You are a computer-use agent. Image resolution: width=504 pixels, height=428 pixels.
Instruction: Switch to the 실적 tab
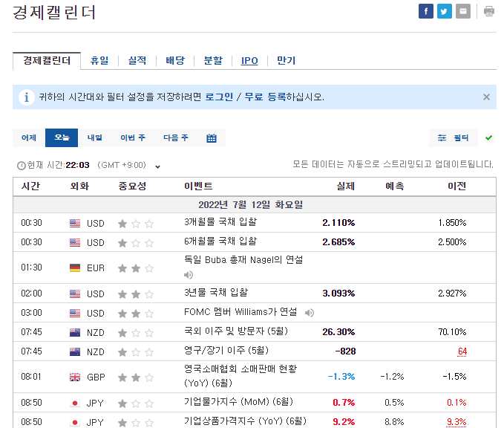coord(137,60)
